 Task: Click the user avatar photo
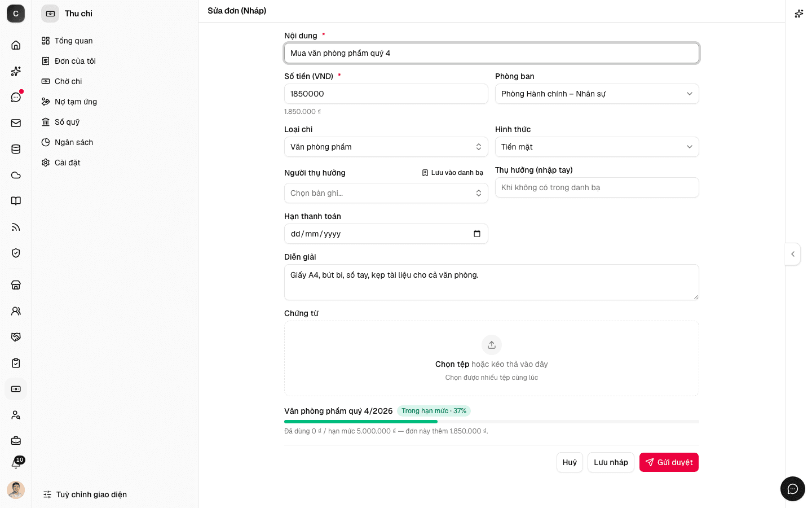pyautogui.click(x=16, y=490)
